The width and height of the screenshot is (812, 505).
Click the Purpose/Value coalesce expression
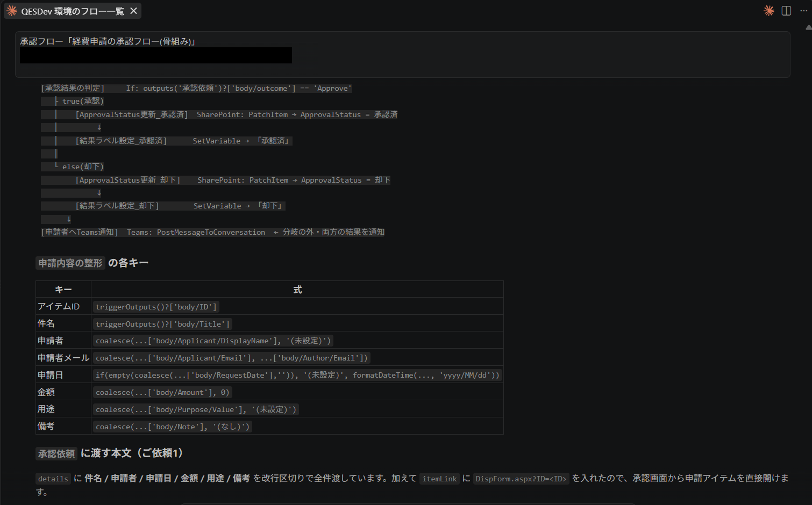(196, 409)
